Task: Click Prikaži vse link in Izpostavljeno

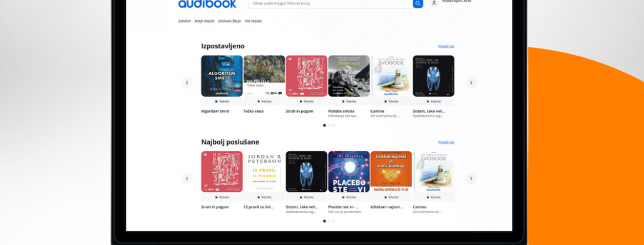Action: point(446,47)
